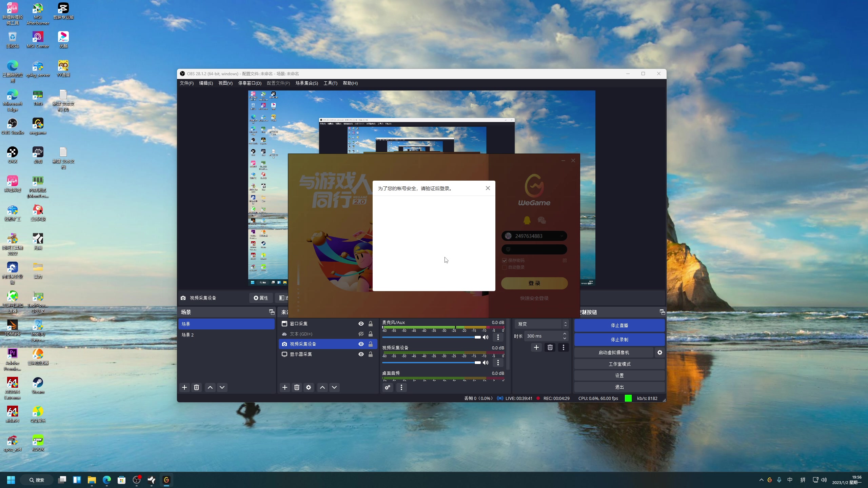Increase the transition duration stepper
The image size is (868, 488).
(565, 334)
